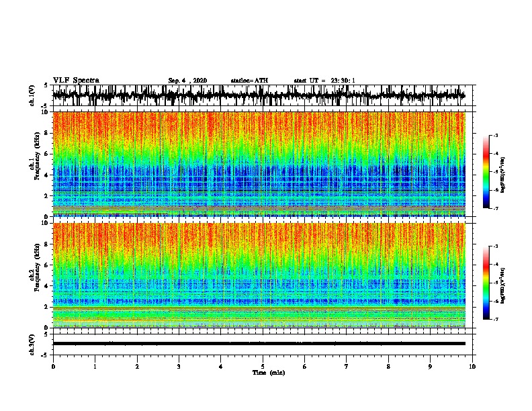
Task: Click the "-3" label on ch.1 colorbar
Action: (495, 135)
